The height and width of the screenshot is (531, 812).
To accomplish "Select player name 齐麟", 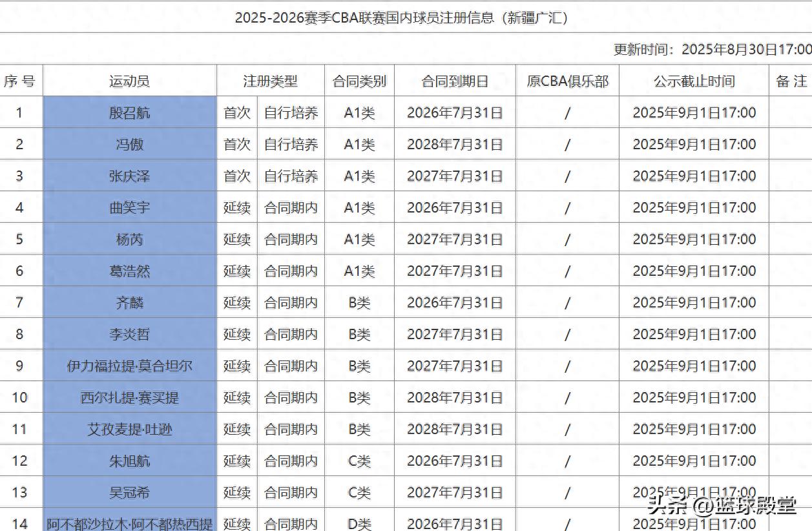I will point(129,303).
